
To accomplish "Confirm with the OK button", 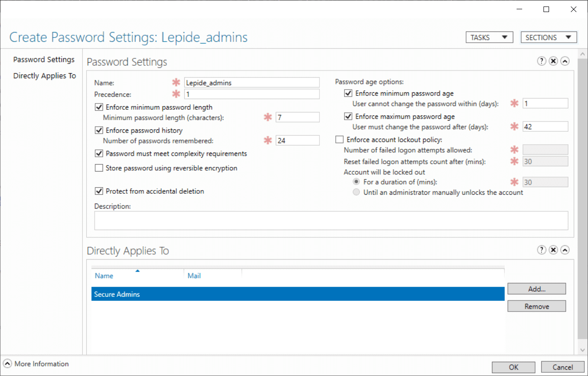I will pyautogui.click(x=513, y=367).
